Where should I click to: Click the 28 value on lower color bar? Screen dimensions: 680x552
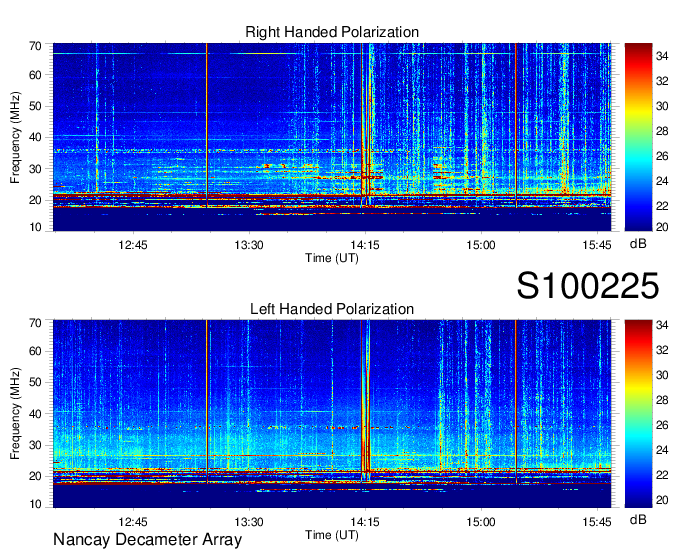(x=662, y=400)
